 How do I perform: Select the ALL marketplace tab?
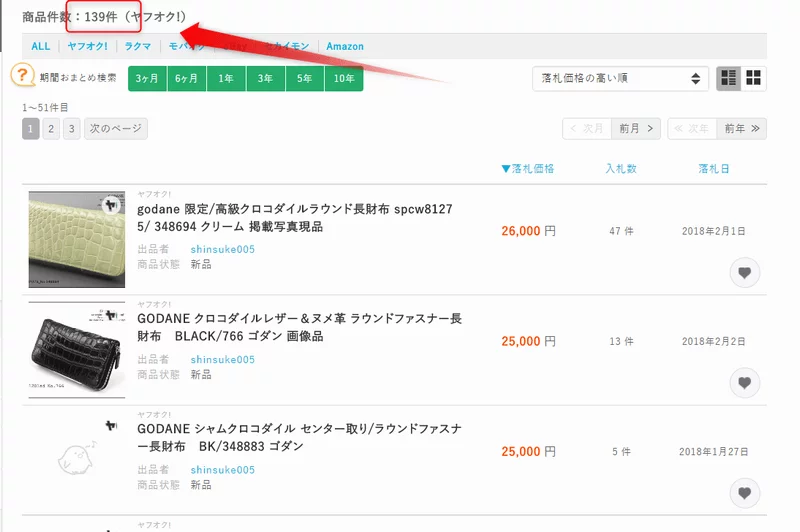(41, 46)
